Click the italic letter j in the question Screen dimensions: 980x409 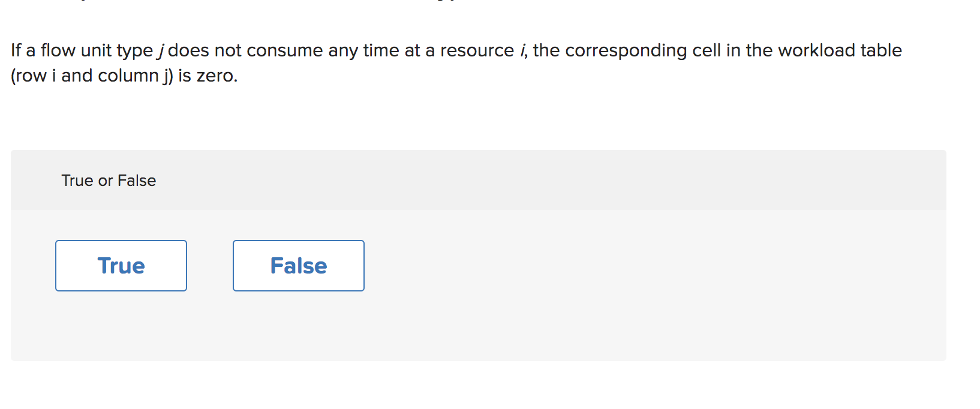coord(161,50)
